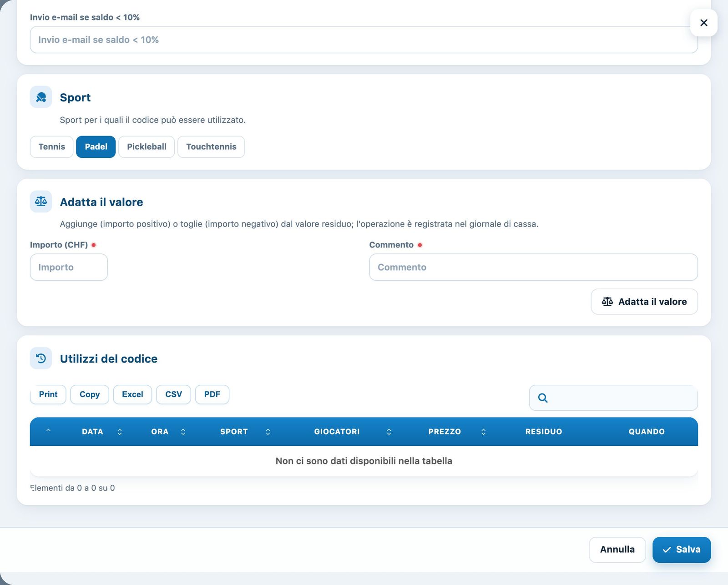Click the history clock icon beside Utilizzi del codice
This screenshot has height=585, width=728.
point(41,358)
